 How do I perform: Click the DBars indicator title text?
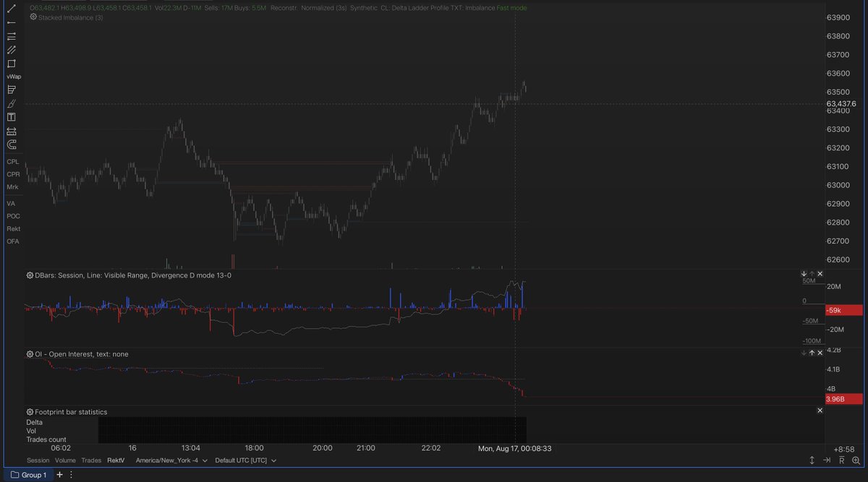click(133, 275)
